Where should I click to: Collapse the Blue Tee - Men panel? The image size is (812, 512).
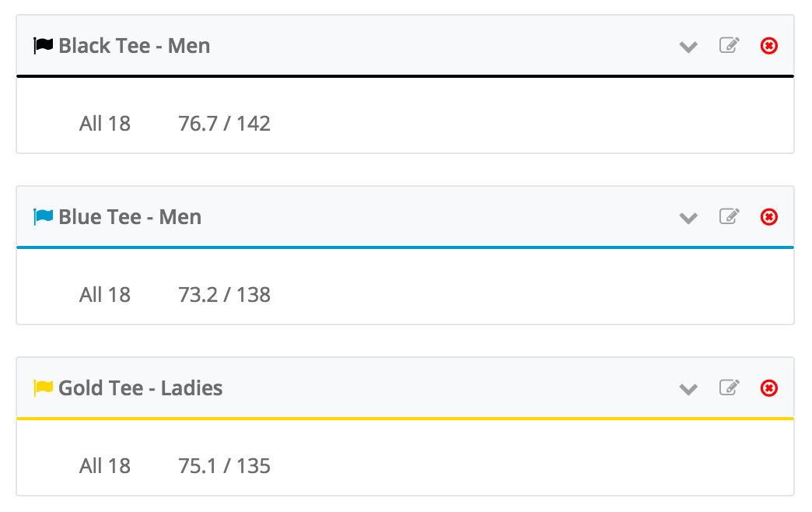[x=688, y=218]
